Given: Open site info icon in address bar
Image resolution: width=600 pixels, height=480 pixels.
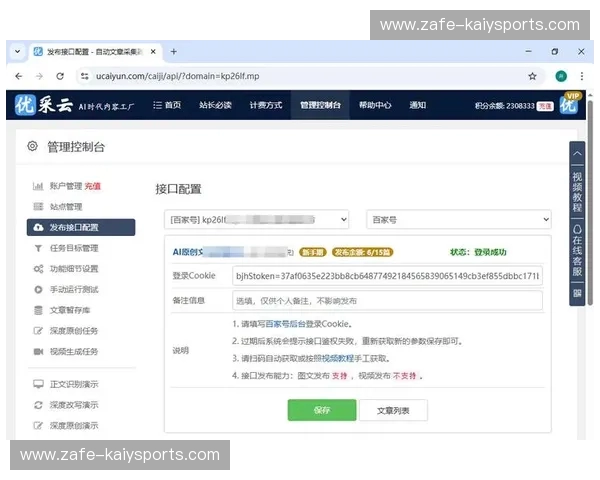Looking at the screenshot, I should [x=85, y=76].
